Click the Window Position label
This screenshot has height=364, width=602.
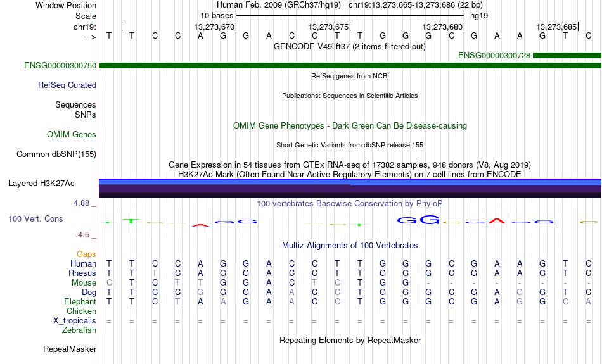tap(66, 5)
